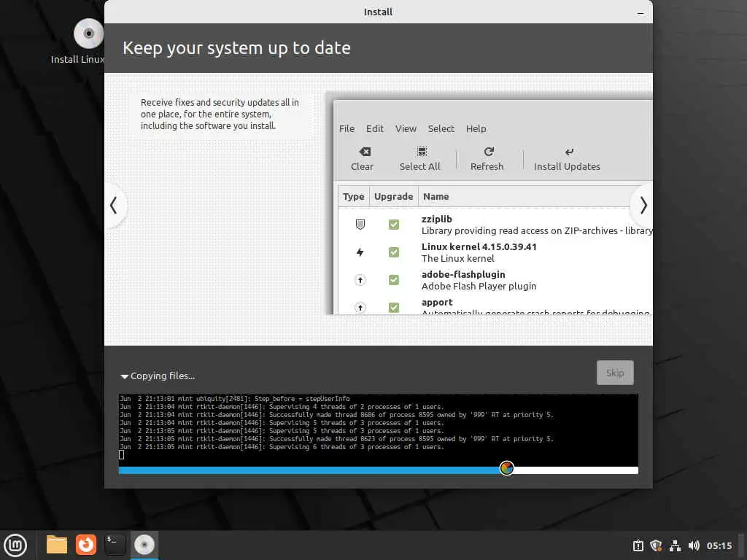The width and height of the screenshot is (747, 560).
Task: Open the Terminal from the taskbar
Action: click(115, 545)
